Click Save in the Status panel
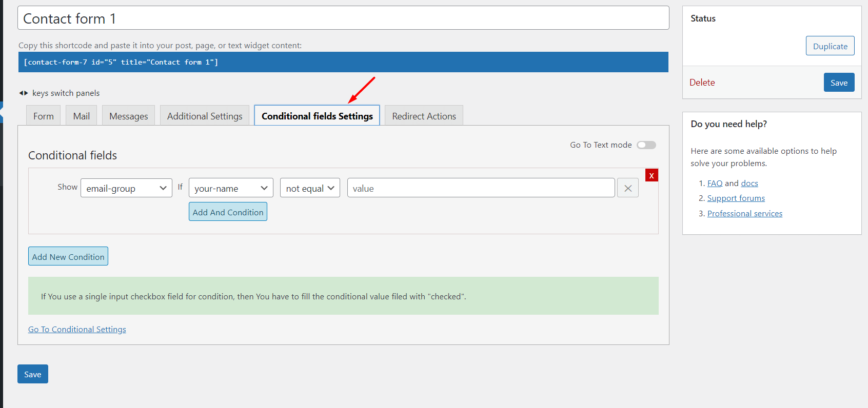 pyautogui.click(x=839, y=83)
